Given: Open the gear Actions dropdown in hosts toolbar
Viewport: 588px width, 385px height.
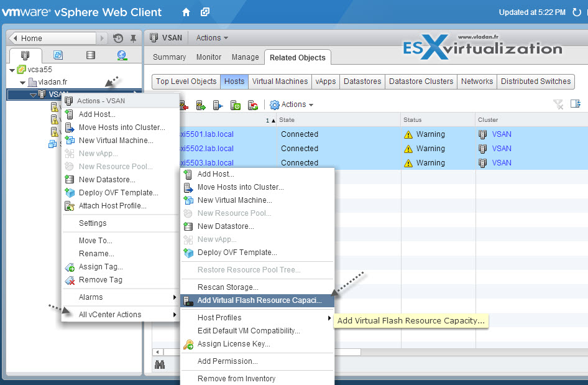Looking at the screenshot, I should tap(292, 104).
